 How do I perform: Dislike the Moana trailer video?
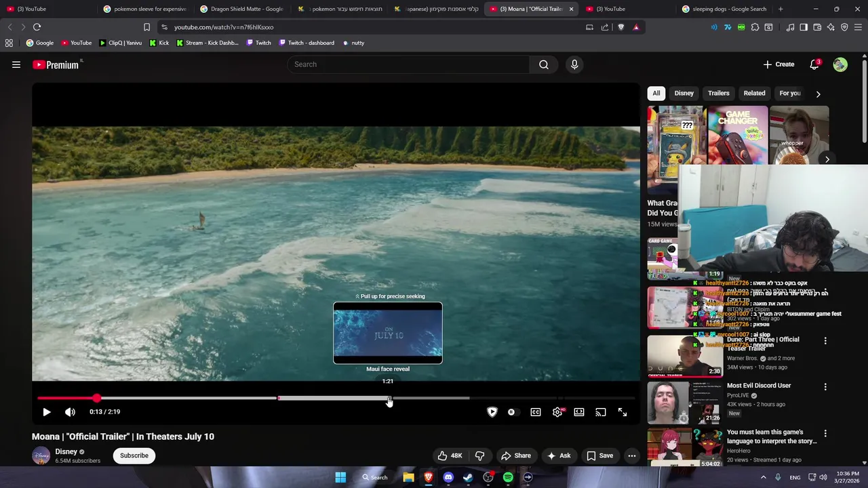(480, 455)
